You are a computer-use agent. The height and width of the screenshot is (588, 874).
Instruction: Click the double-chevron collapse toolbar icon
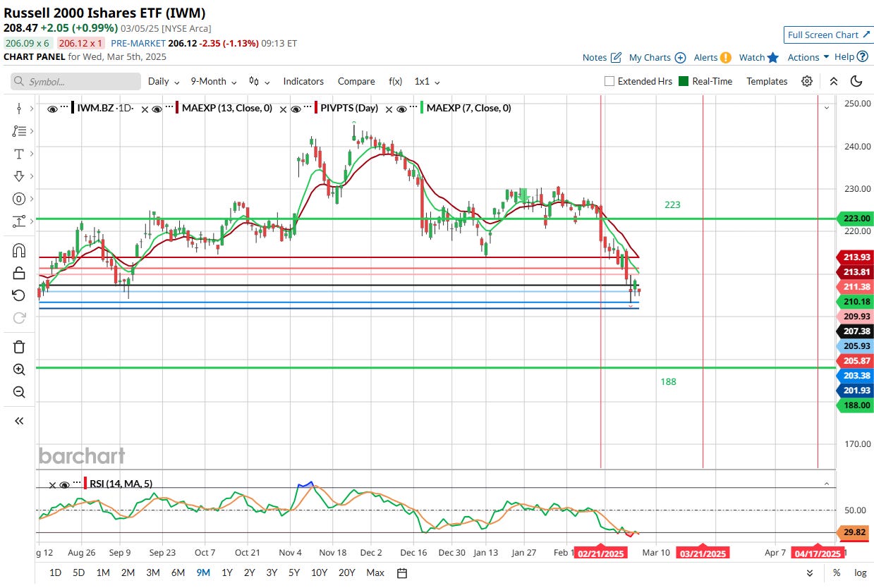[834, 81]
